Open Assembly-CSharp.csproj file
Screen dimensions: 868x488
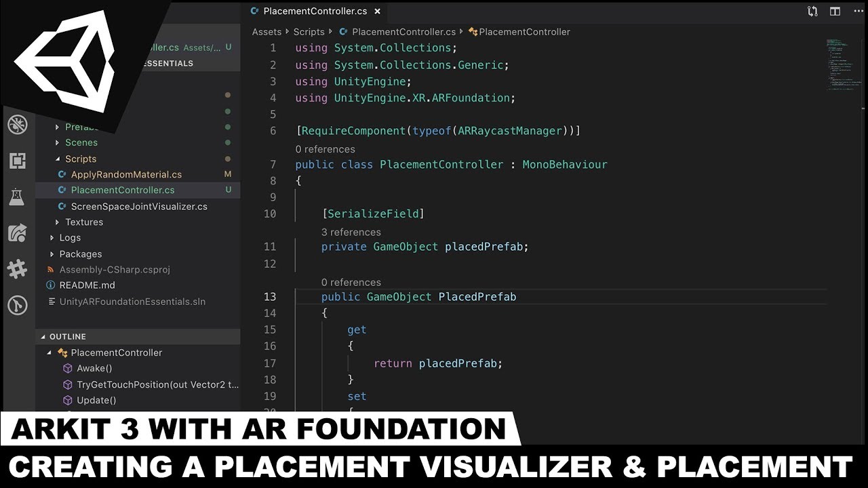click(x=115, y=270)
